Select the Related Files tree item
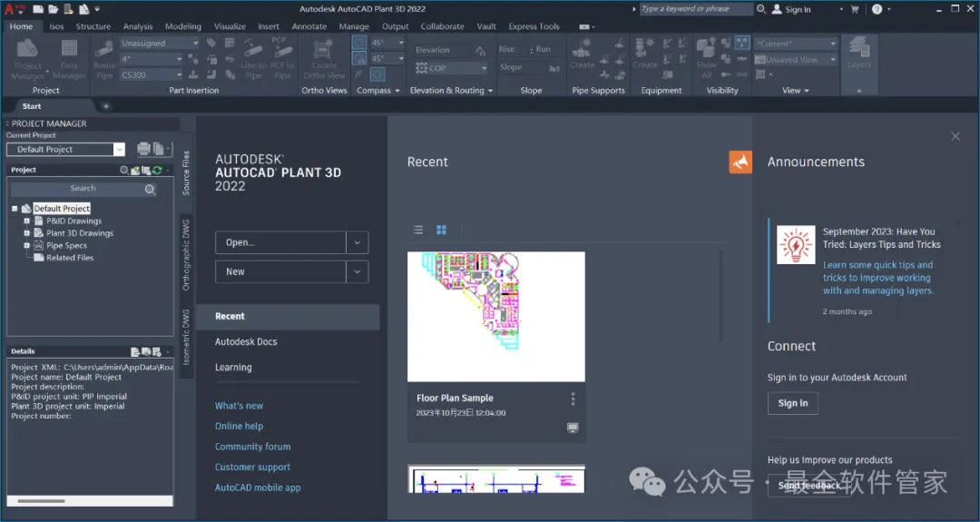980x522 pixels. [x=69, y=258]
